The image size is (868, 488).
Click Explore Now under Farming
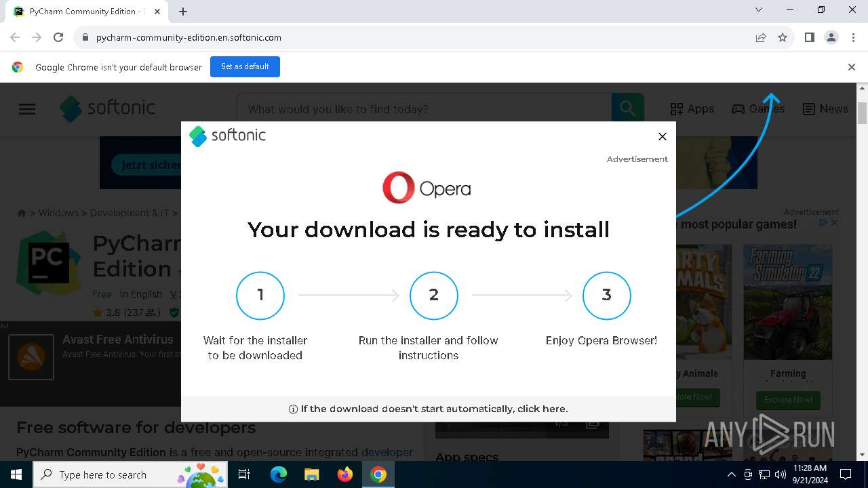click(x=788, y=399)
